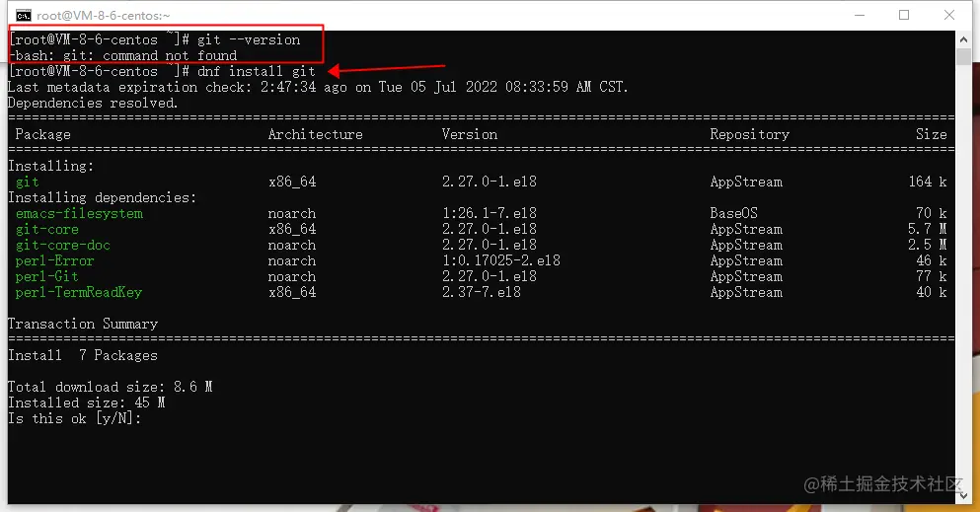Click the '5.7 M' size of git-core

click(928, 229)
